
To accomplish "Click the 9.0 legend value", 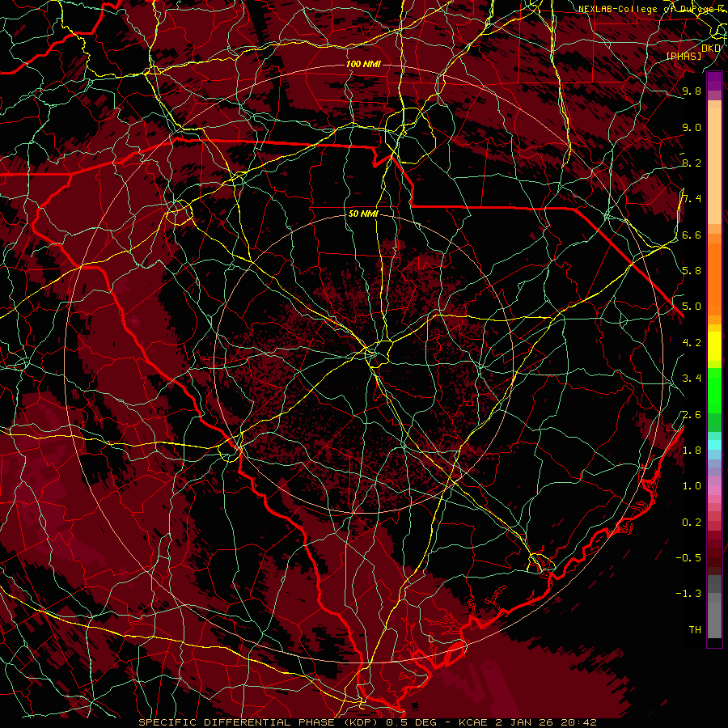I will 692,127.
